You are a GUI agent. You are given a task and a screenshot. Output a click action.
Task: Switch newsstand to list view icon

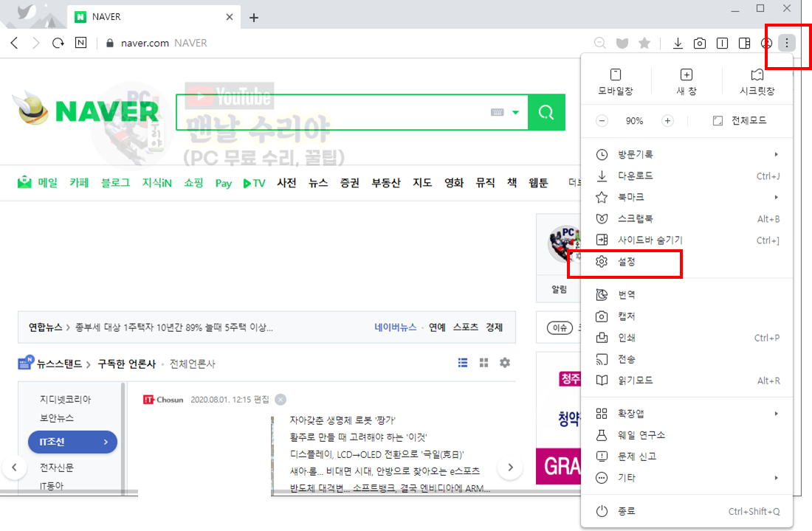[x=463, y=363]
